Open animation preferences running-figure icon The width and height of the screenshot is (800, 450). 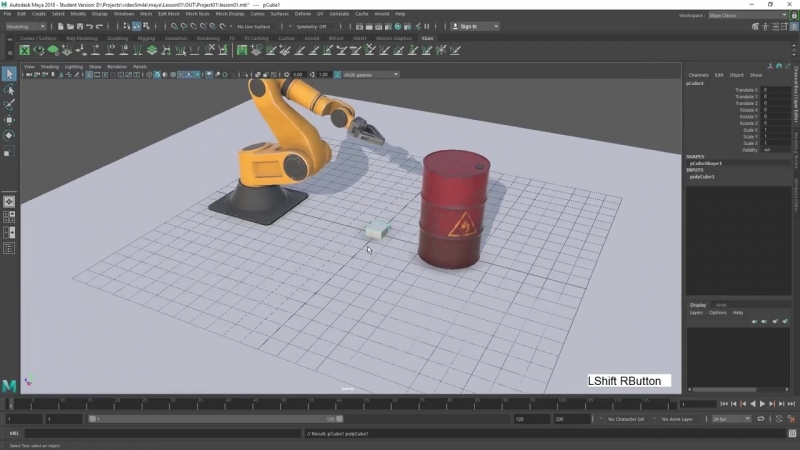(791, 419)
